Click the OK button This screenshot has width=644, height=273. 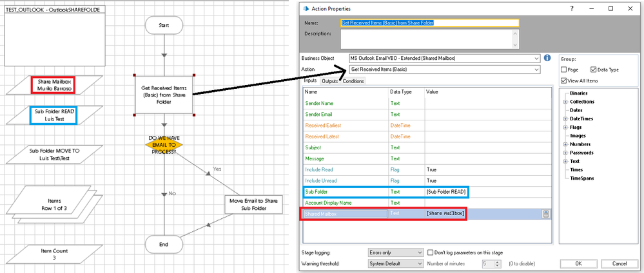(578, 263)
